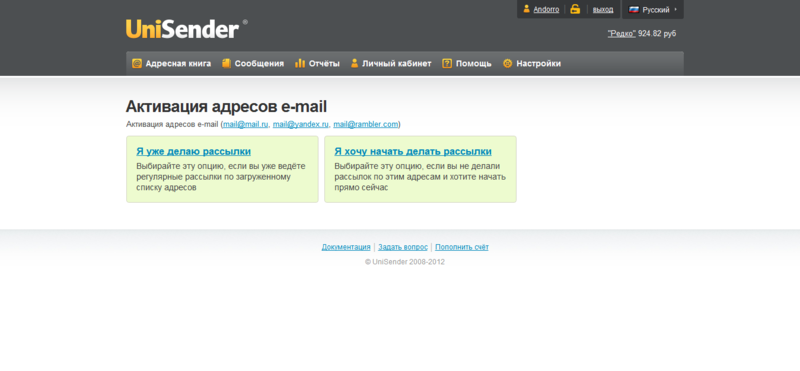Open the Пополнить счёт footer link

coord(462,247)
